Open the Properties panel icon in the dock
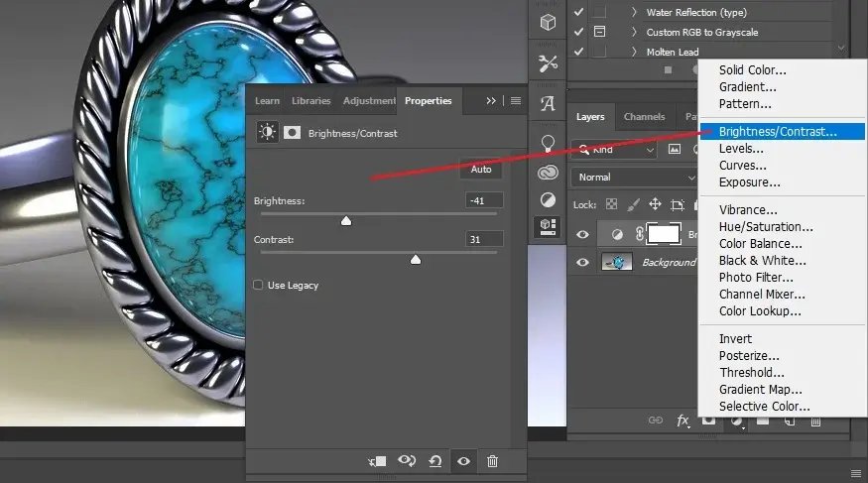Viewport: 868px width, 483px height. point(548,227)
